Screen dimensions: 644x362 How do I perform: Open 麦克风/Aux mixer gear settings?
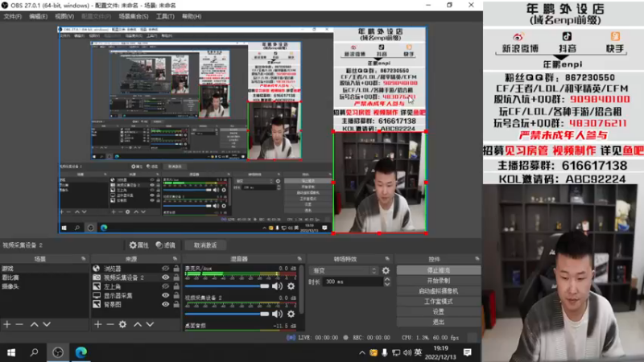pos(291,286)
